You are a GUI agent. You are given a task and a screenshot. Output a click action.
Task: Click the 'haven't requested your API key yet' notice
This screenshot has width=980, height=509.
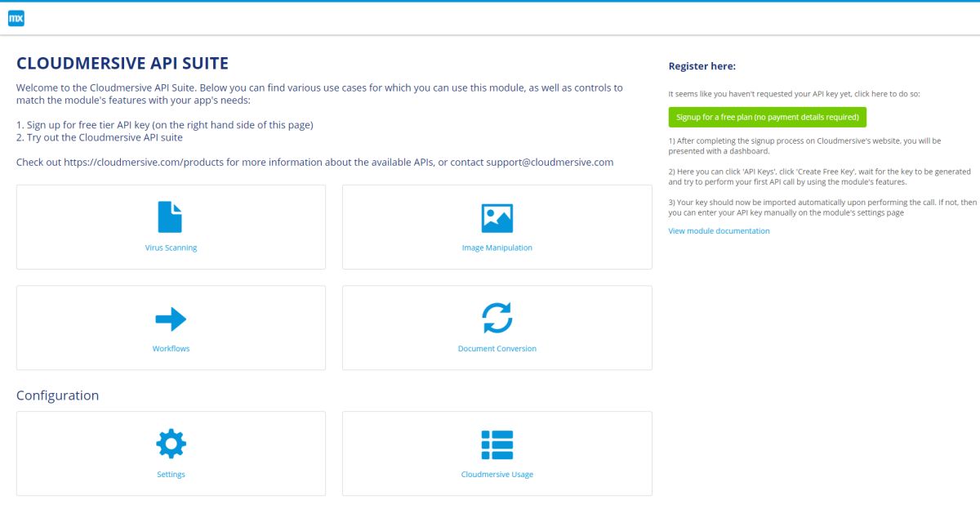[795, 94]
